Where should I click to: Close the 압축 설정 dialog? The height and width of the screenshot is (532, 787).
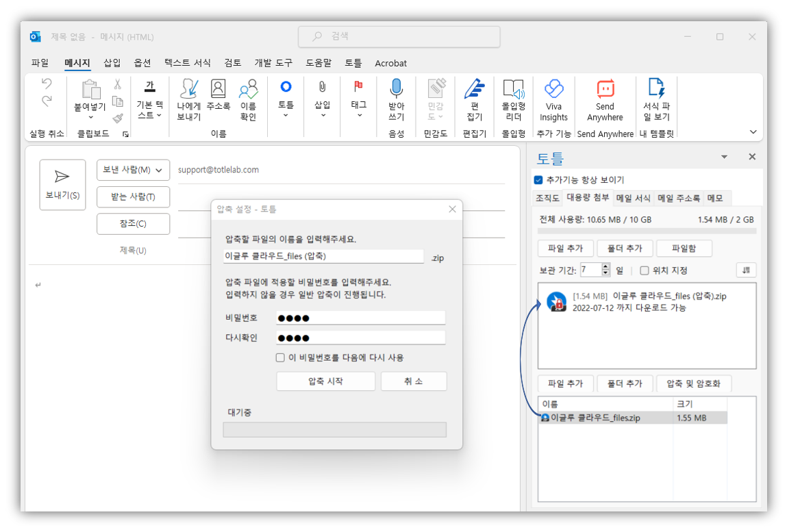[452, 210]
